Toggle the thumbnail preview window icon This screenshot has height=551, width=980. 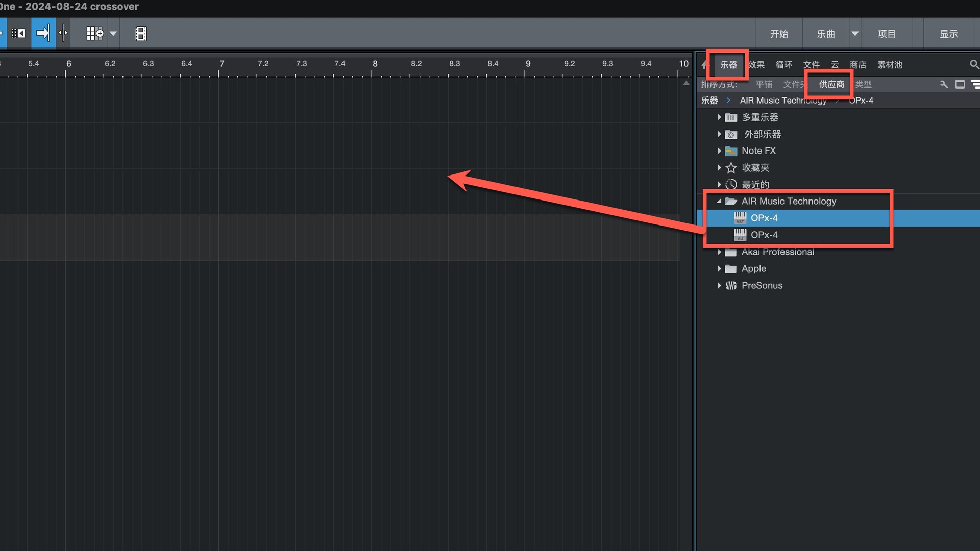point(960,84)
